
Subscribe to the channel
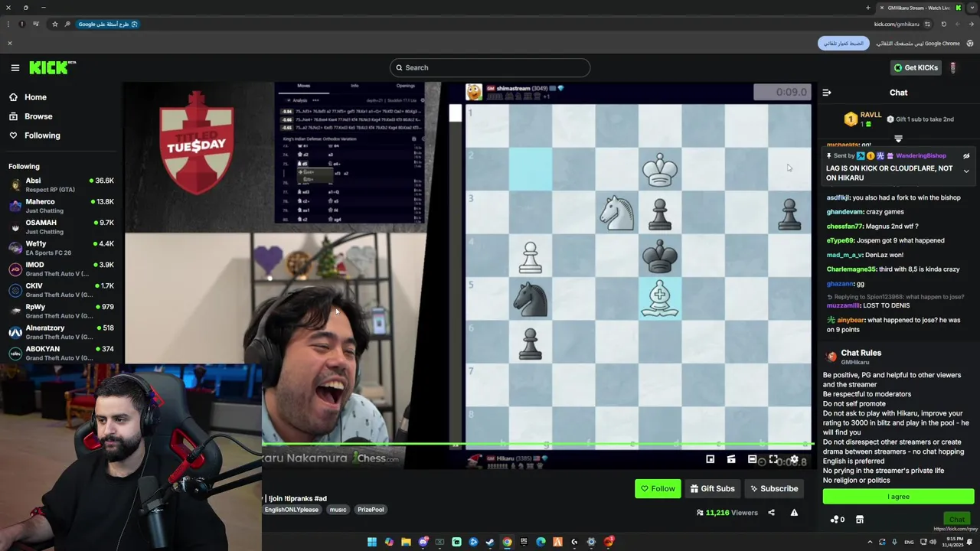tap(774, 488)
